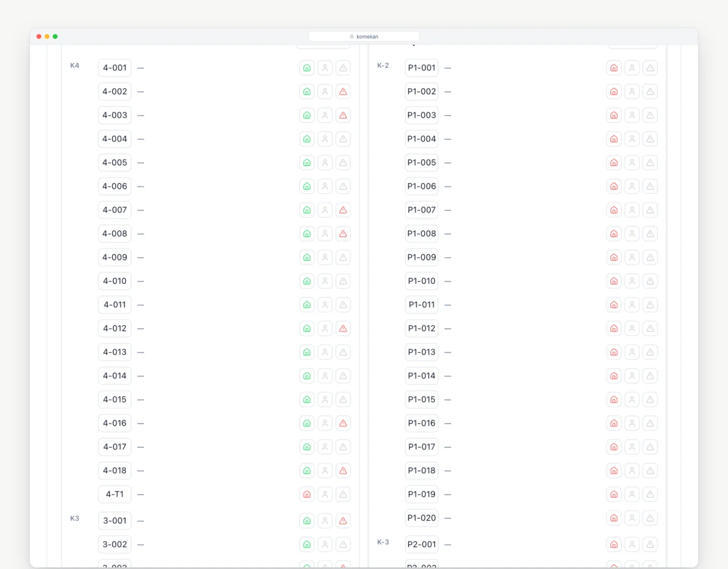Select the P1-007 unit tag
This screenshot has height=569, width=728.
coord(422,210)
